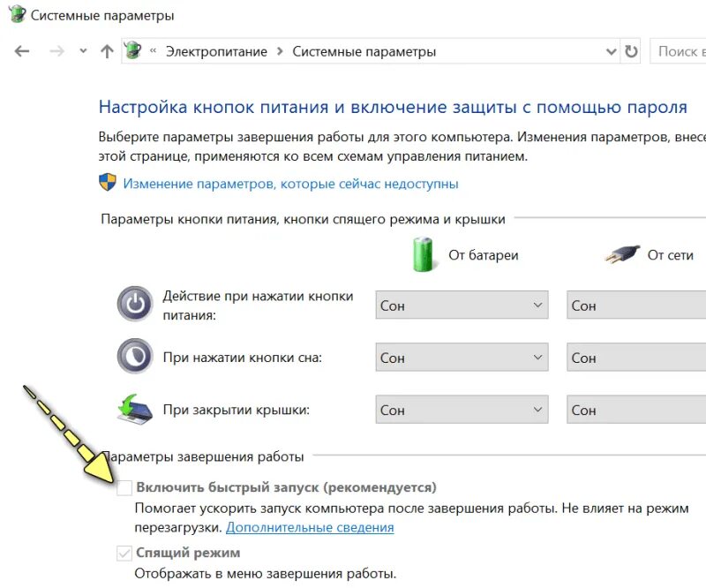Open plugged-in dropdown for power button action
Viewport: 706px width, 588px height.
tap(635, 305)
